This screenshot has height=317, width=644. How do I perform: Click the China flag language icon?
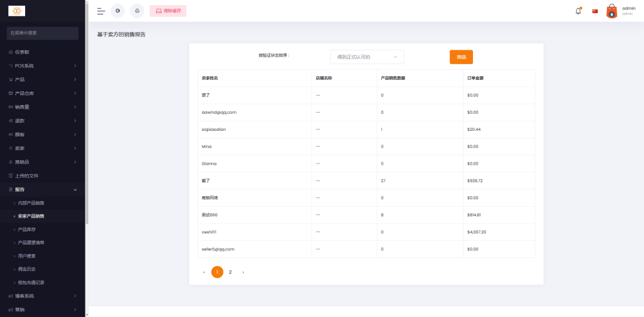pyautogui.click(x=595, y=11)
